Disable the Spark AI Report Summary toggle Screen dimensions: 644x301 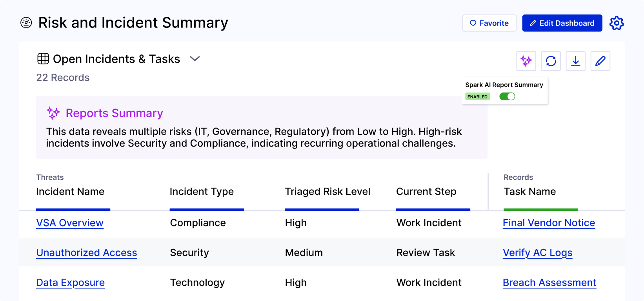[507, 96]
